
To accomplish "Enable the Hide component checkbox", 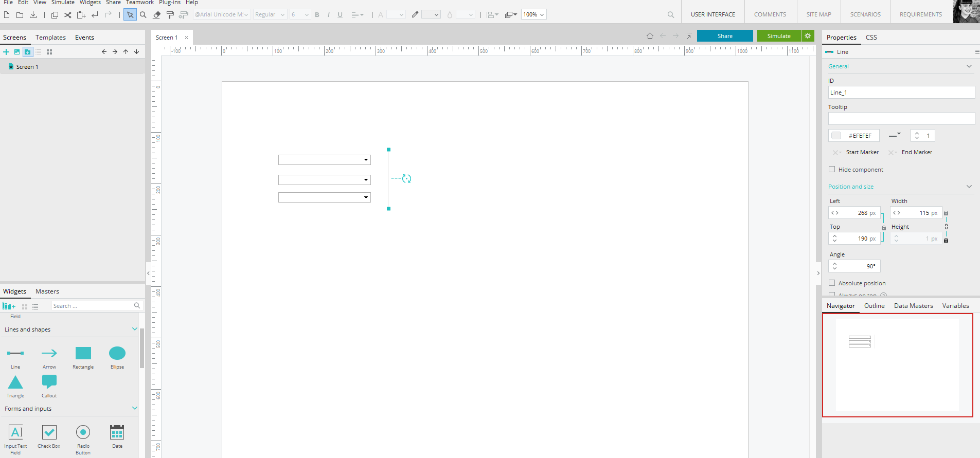I will [832, 170].
